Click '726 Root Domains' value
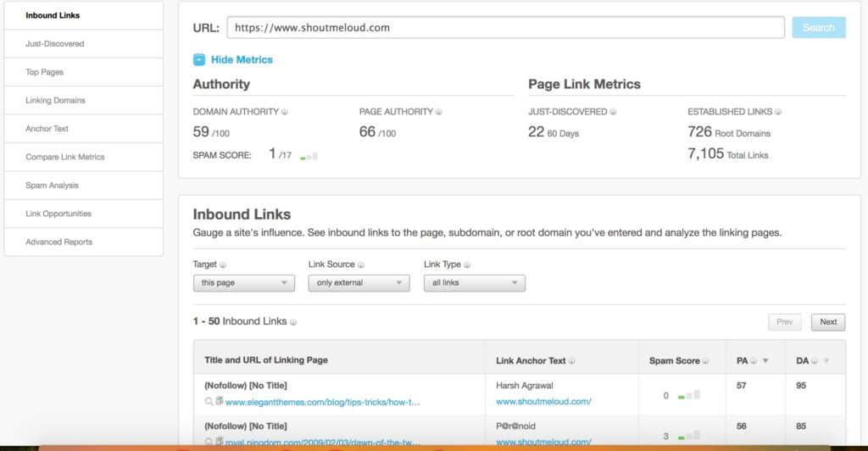This screenshot has width=868, height=451. pyautogui.click(x=728, y=132)
